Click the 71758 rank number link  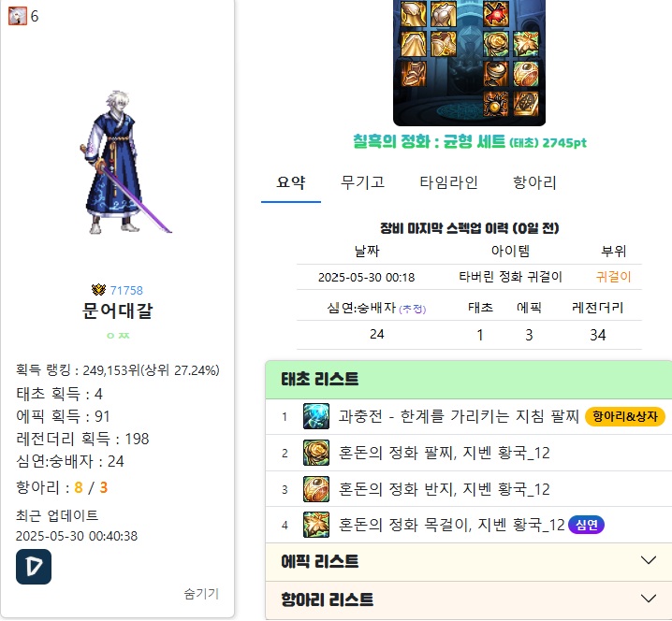click(x=126, y=290)
